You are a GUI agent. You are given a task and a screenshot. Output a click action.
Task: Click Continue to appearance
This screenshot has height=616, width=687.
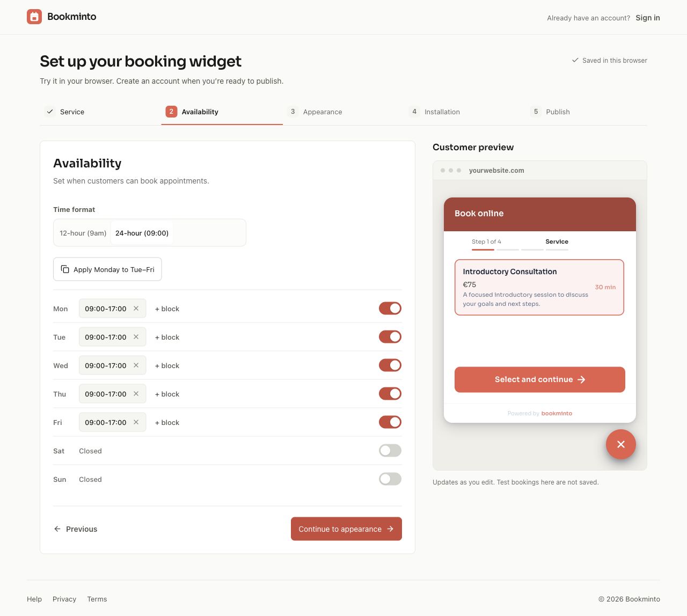point(346,529)
